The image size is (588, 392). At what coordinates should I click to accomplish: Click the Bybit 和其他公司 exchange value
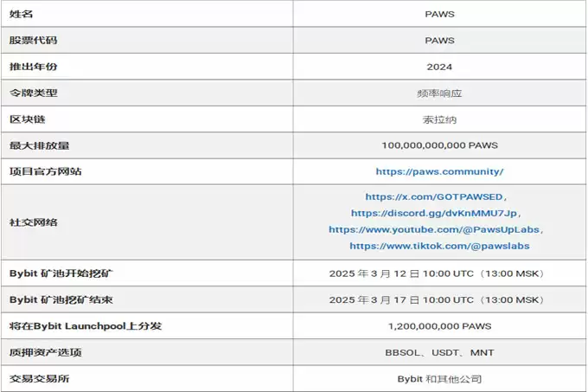pyautogui.click(x=439, y=379)
